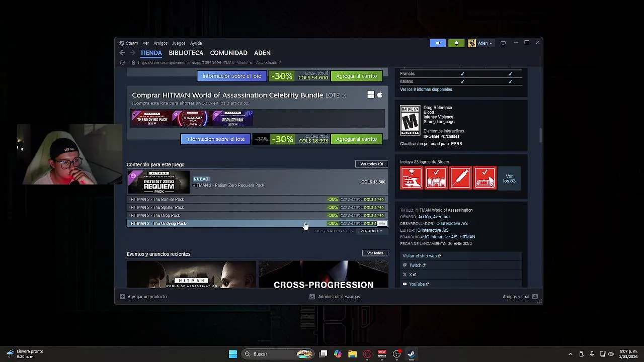Go forward with the right arrow
The width and height of the screenshot is (644, 362).
133,53
